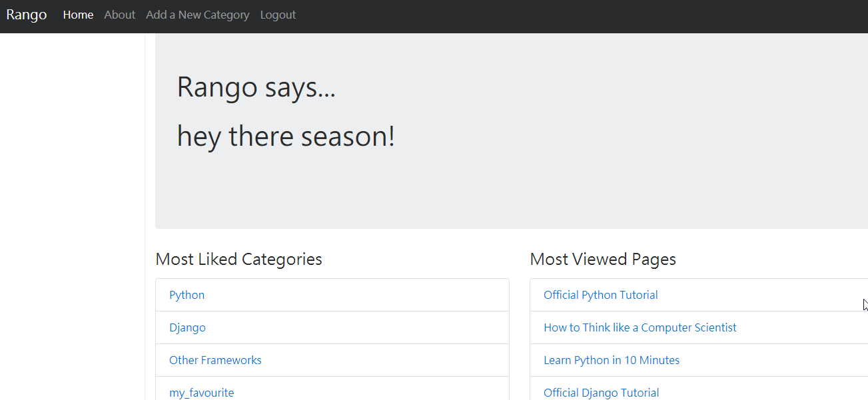Click the Rango brand logo text
Image resolution: width=868 pixels, height=400 pixels.
click(27, 15)
